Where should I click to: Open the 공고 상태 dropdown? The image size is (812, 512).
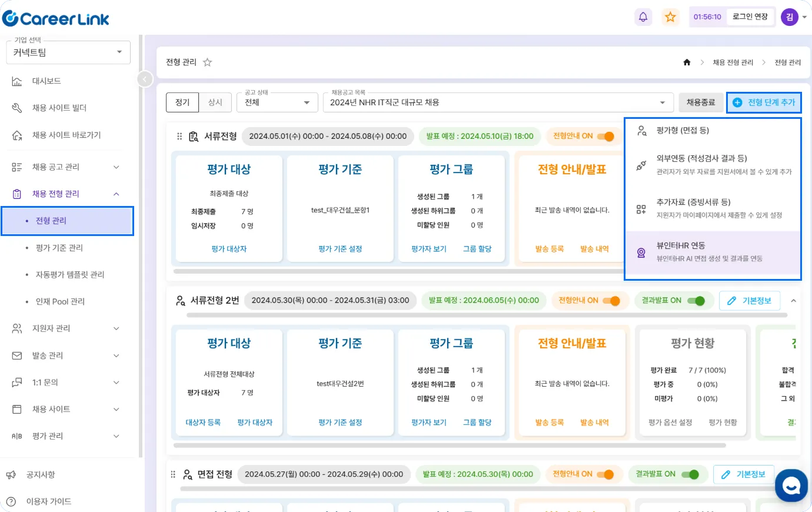pos(277,102)
